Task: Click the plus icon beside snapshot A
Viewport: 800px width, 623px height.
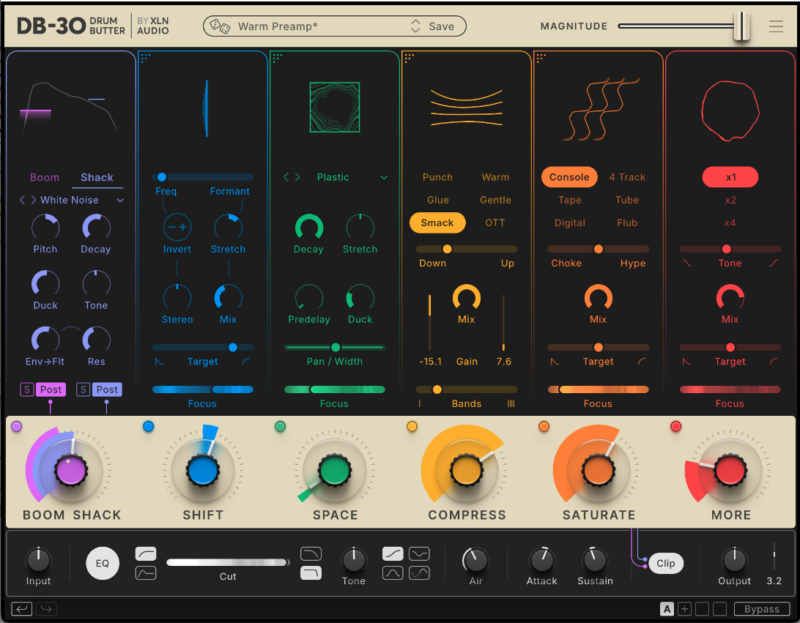Action: click(x=684, y=608)
